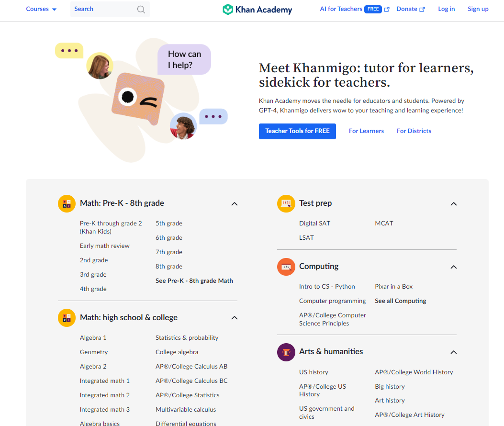Open See all Computing link
The image size is (504, 426).
(401, 301)
